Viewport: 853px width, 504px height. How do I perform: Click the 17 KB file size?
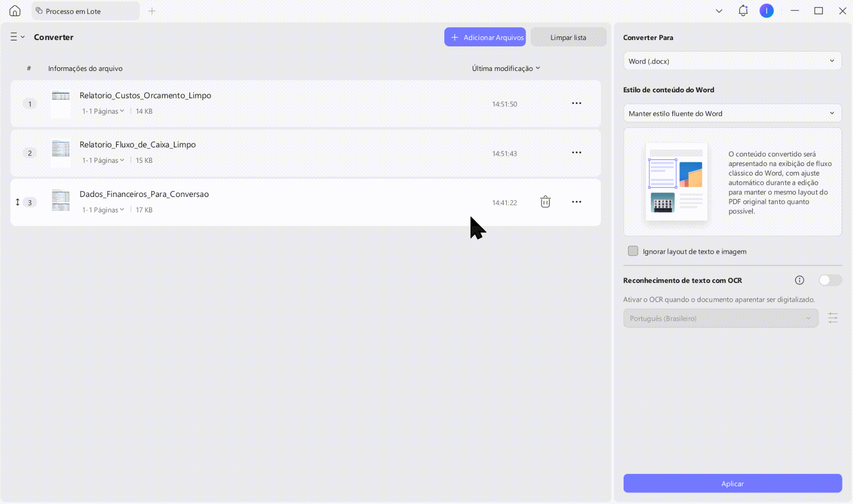pyautogui.click(x=144, y=210)
